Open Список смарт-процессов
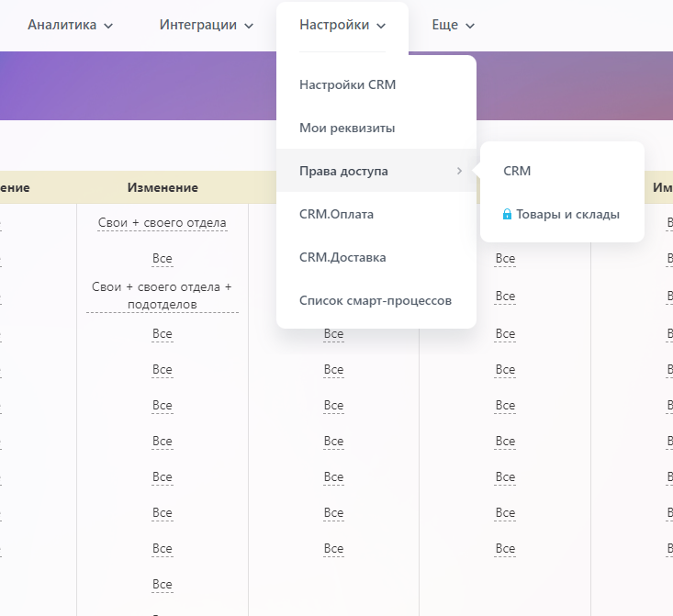 (375, 300)
